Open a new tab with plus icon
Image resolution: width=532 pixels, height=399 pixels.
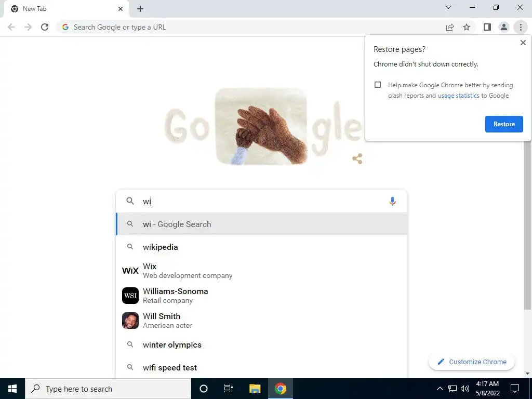(140, 9)
